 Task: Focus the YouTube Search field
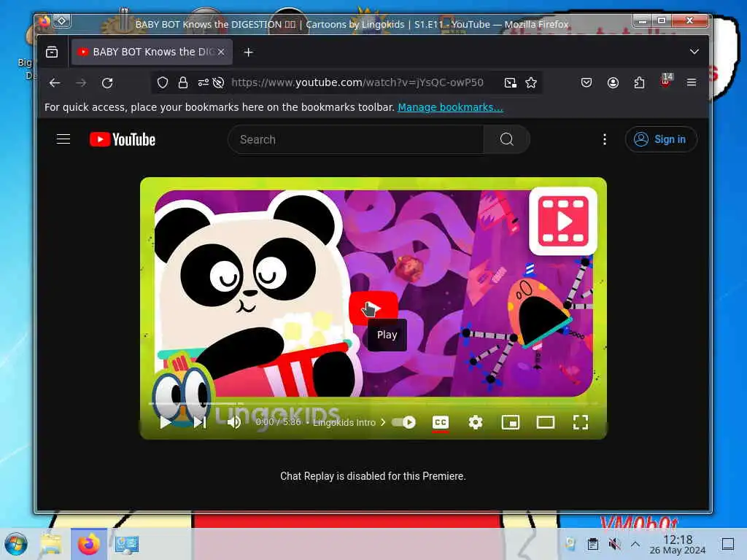click(x=356, y=139)
